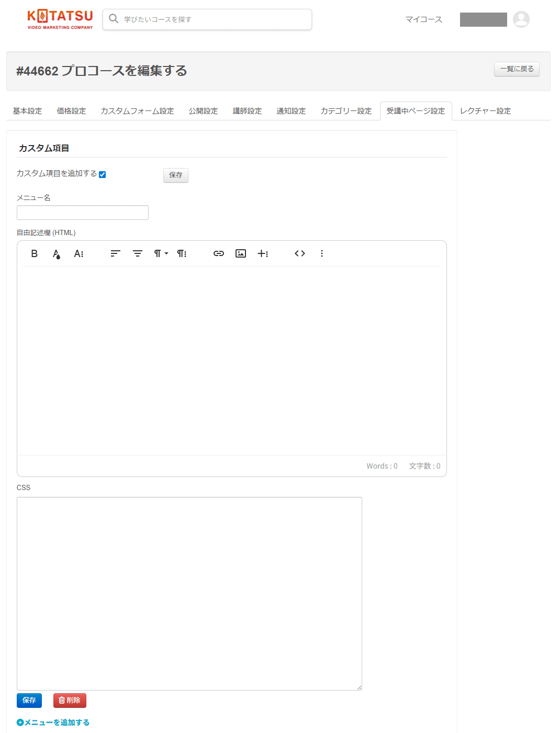The image size is (560, 733).
Task: Open the text color tool
Action: click(x=56, y=253)
